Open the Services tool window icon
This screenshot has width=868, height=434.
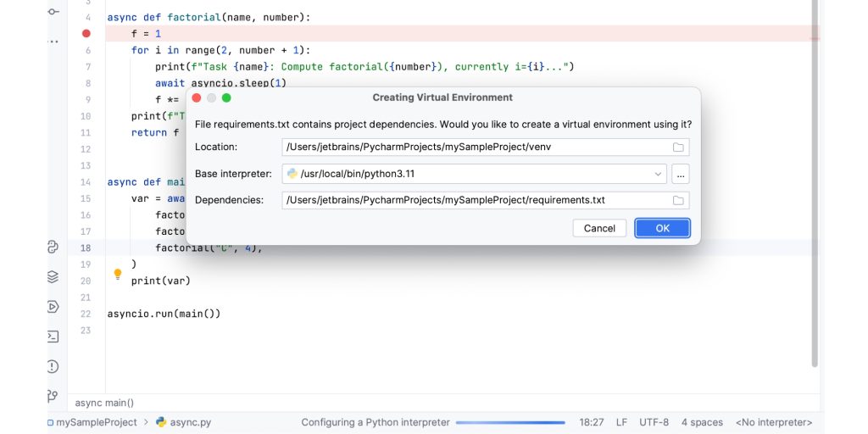pyautogui.click(x=53, y=307)
